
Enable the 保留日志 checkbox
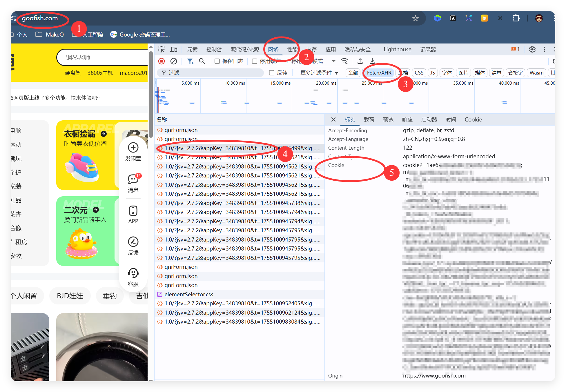(x=217, y=61)
